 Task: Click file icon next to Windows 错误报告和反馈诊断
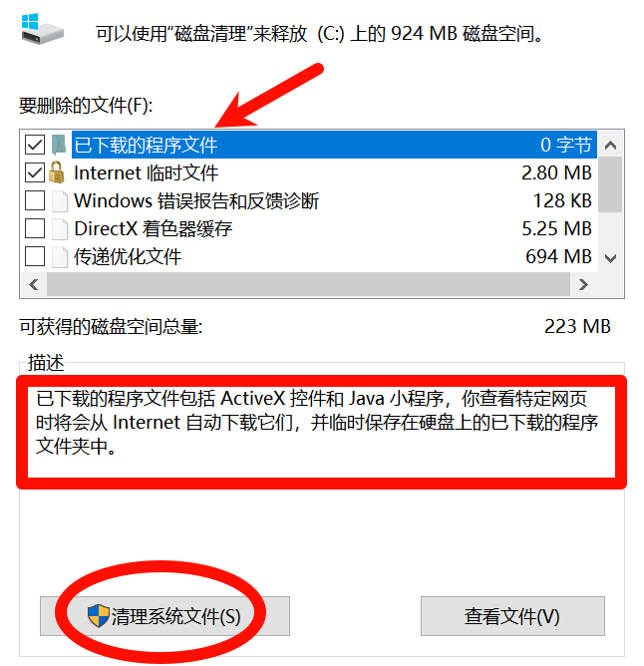tap(60, 201)
